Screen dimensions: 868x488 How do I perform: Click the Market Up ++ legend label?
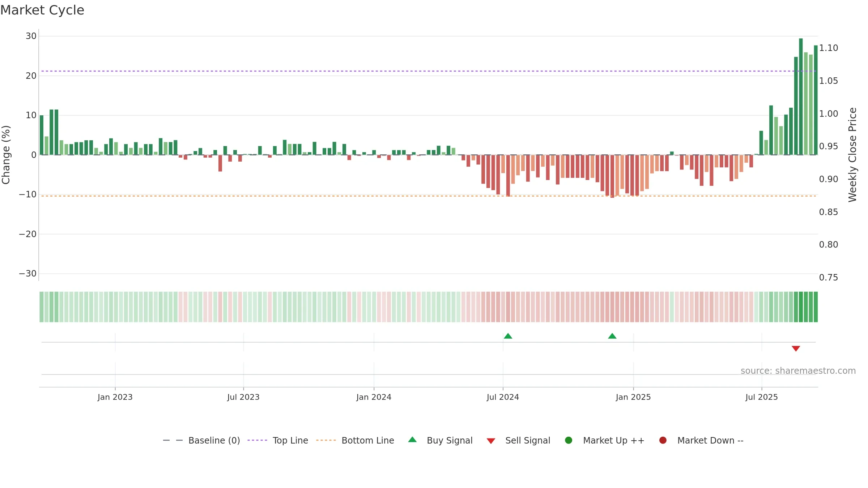(x=614, y=440)
